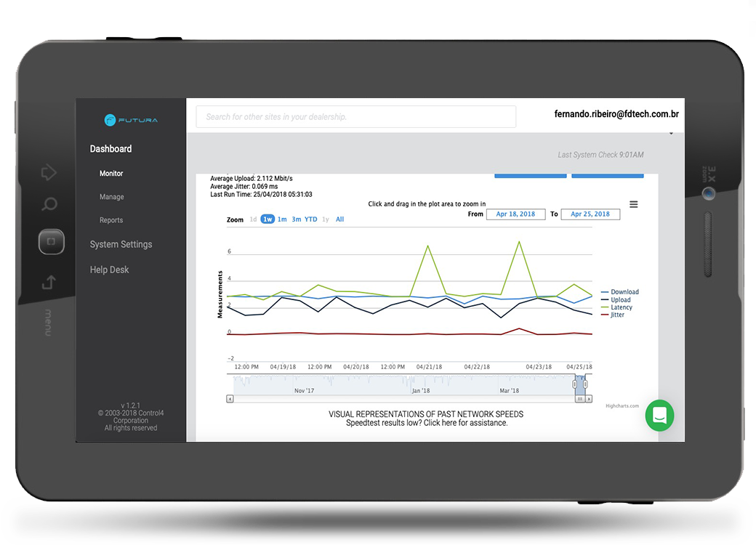The image size is (756, 545).
Task: Open the green chat widget icon
Action: [x=659, y=416]
